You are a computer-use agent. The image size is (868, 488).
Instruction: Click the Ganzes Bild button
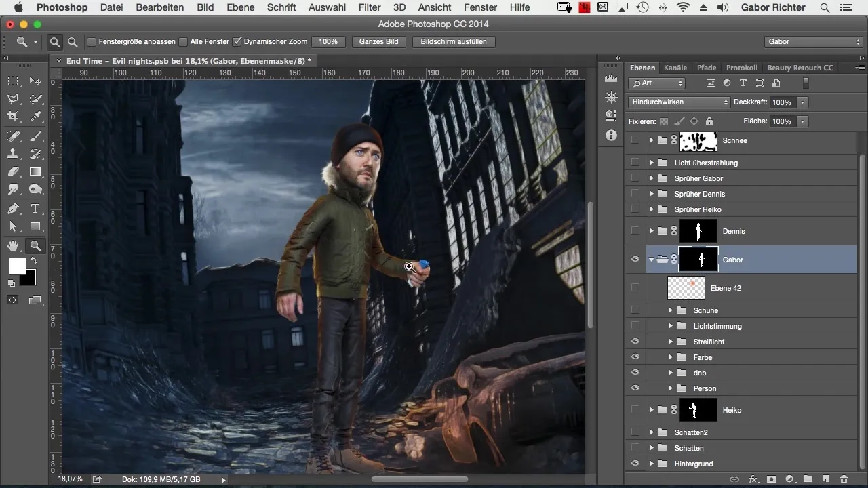(378, 42)
